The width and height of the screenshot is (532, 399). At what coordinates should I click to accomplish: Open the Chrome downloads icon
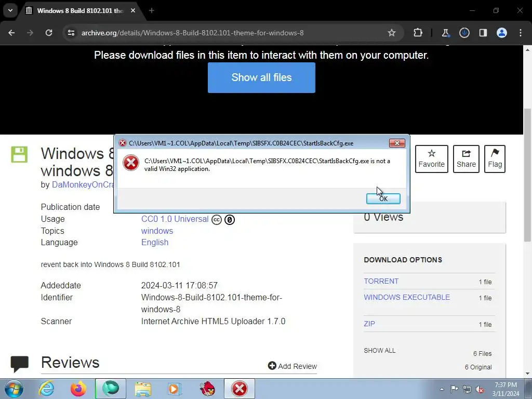[464, 33]
